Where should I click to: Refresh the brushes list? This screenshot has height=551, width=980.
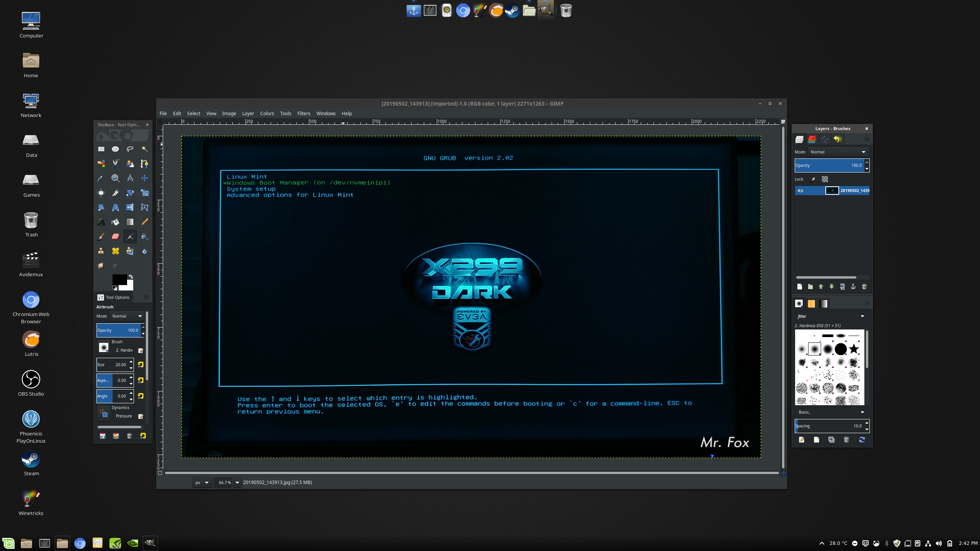[x=862, y=440]
